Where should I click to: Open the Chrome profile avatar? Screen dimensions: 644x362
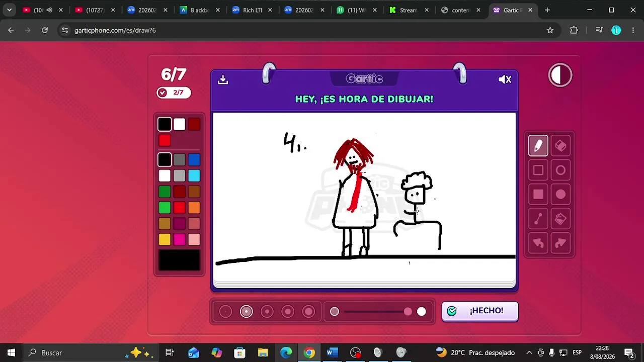coord(616,30)
